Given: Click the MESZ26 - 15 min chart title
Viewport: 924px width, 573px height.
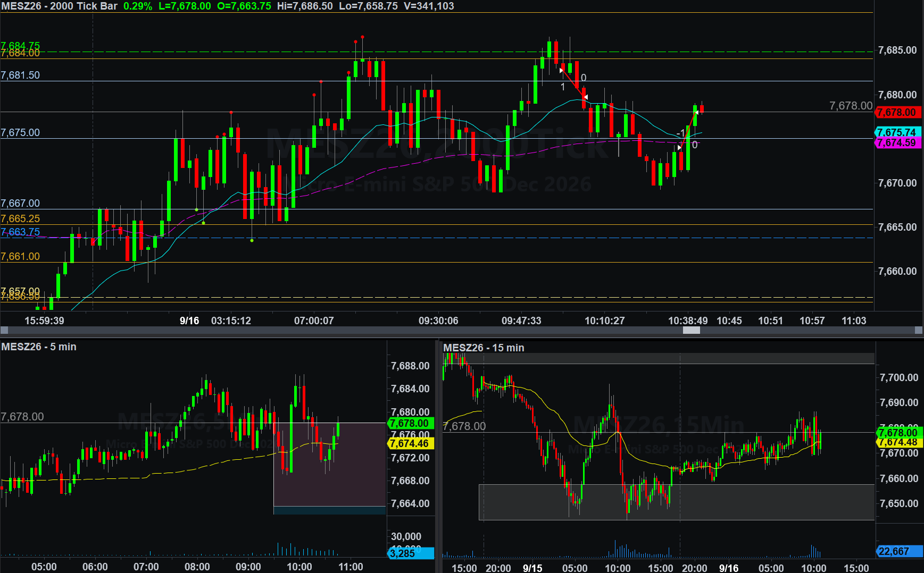Looking at the screenshot, I should point(484,348).
